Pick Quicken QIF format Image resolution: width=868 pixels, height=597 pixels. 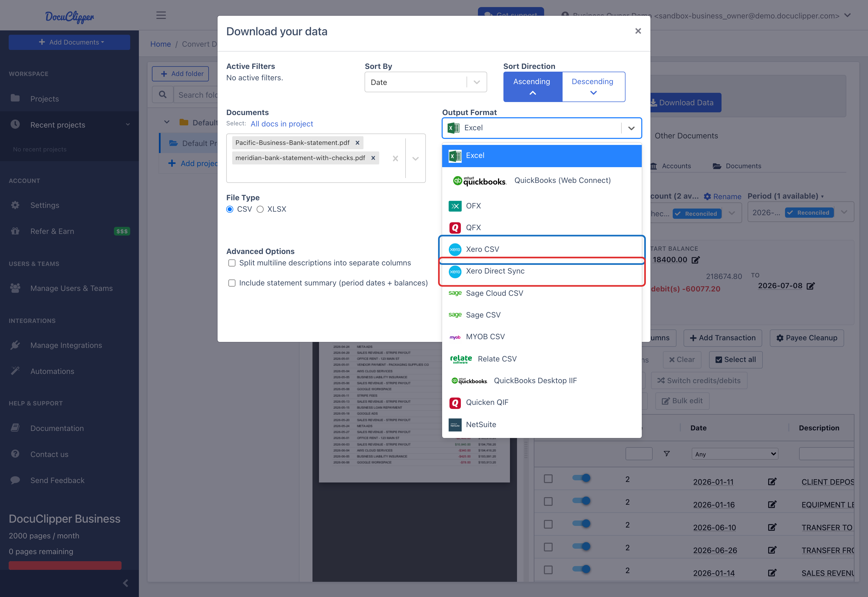point(541,402)
